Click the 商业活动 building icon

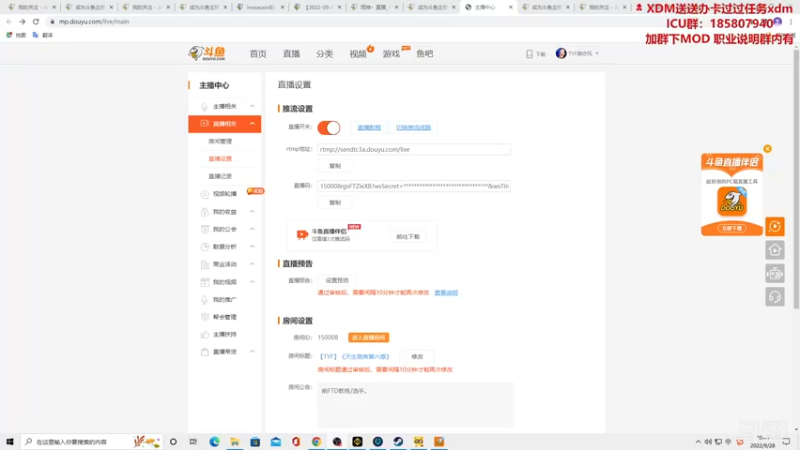point(205,264)
